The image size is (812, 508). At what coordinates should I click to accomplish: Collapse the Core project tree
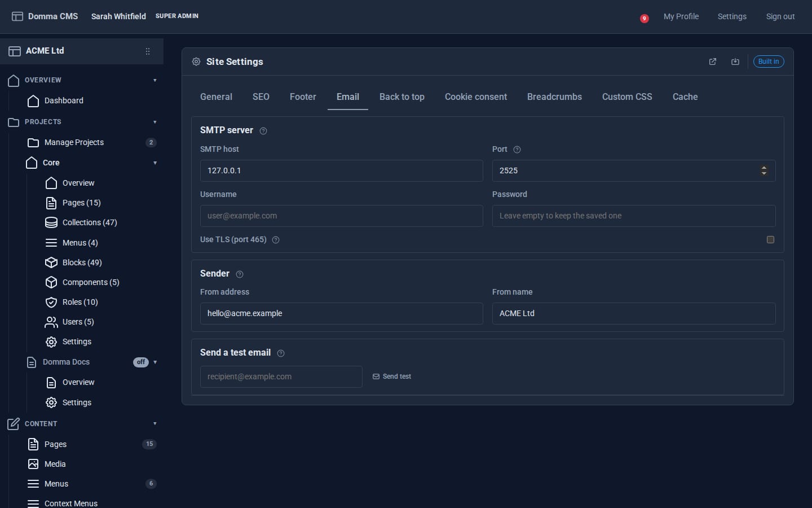click(155, 163)
